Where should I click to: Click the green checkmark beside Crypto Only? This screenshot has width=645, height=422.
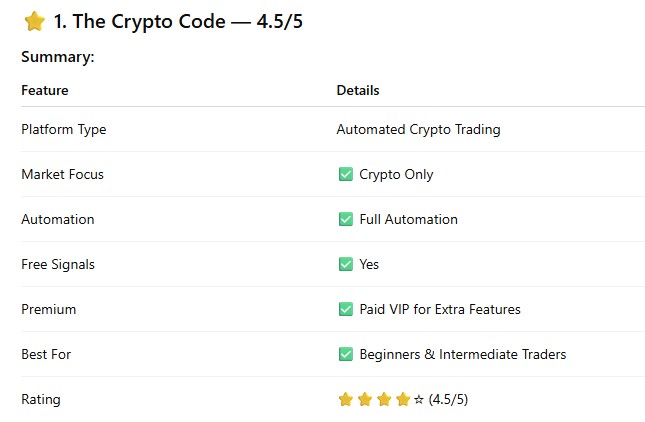point(346,175)
